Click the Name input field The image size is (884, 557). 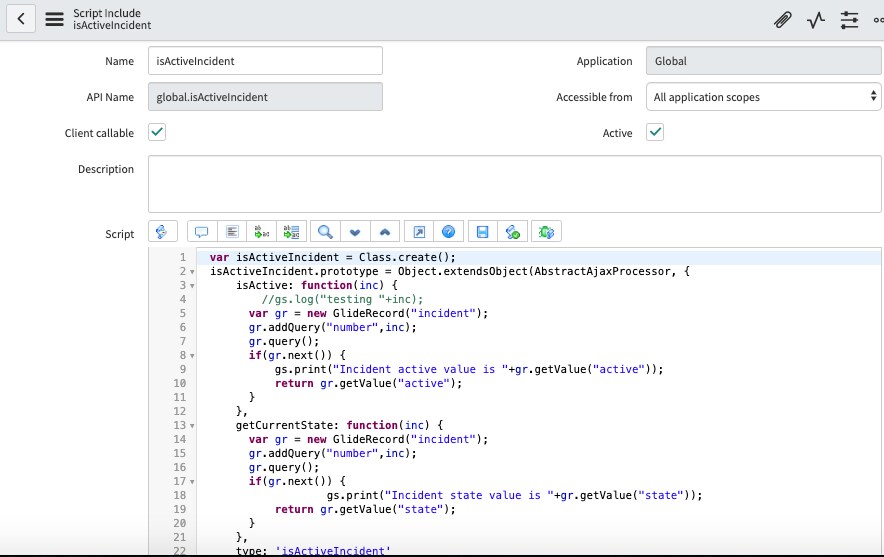(x=265, y=61)
